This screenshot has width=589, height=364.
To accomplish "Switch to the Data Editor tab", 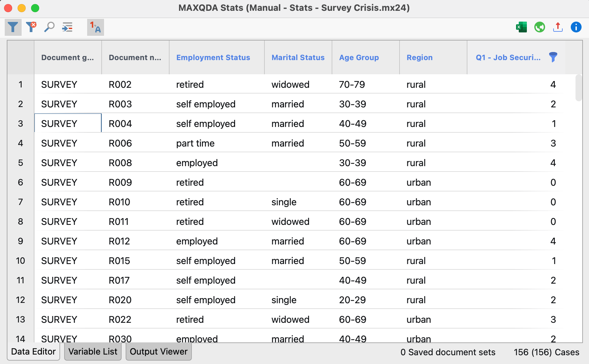I will coord(33,352).
